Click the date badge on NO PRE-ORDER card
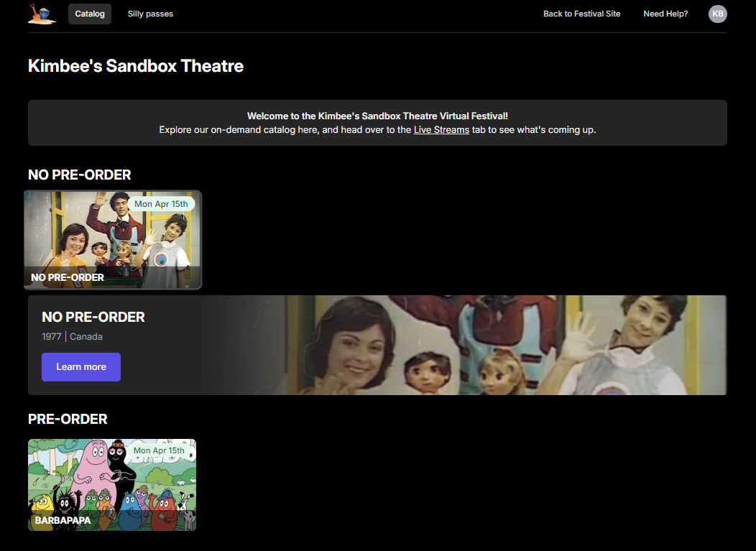Viewport: 756px width, 551px height. pyautogui.click(x=161, y=204)
